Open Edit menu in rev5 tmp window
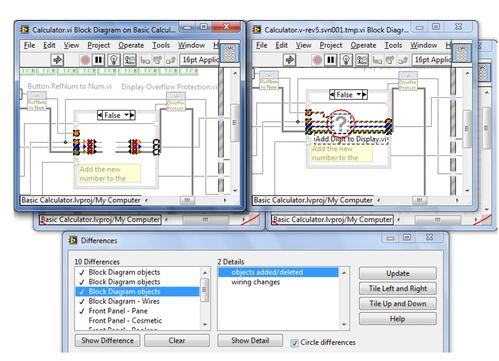Viewport: 499px width, 361px height. 281,45
